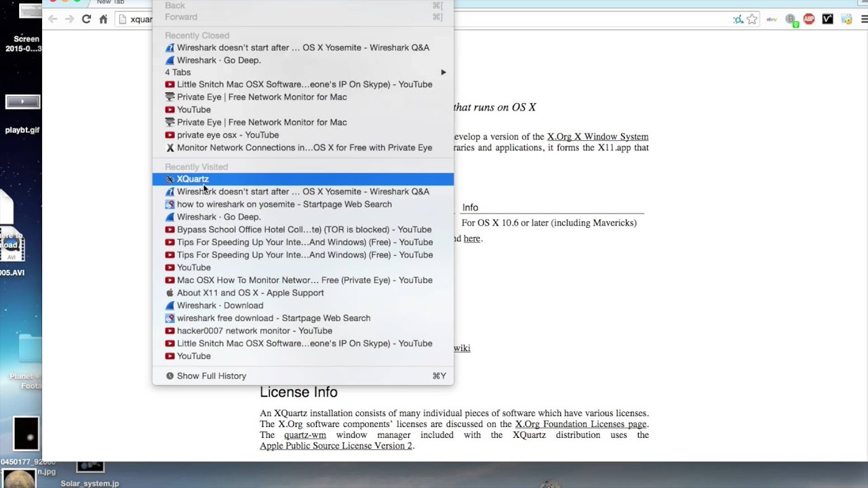Open the Adblock Plus extension icon
Image resolution: width=868 pixels, height=488 pixels.
[809, 19]
